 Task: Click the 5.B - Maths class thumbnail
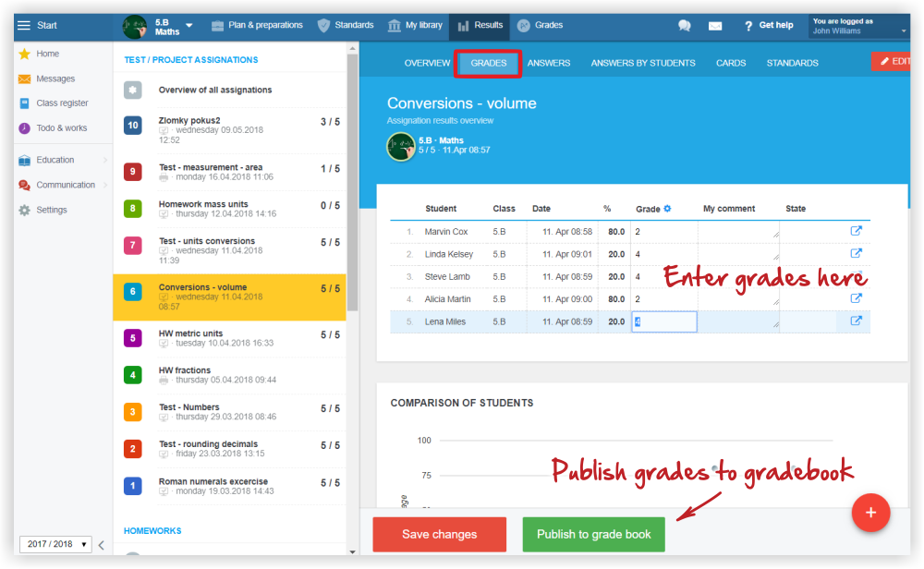401,147
